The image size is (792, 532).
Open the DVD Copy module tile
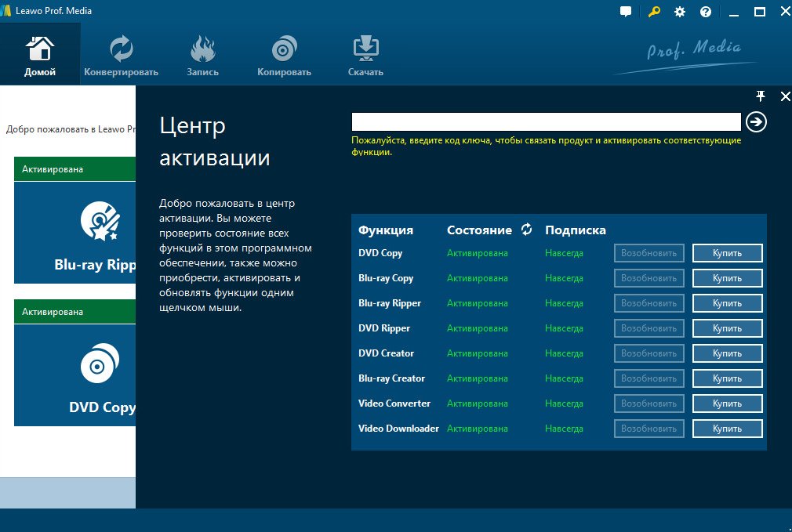click(74, 375)
